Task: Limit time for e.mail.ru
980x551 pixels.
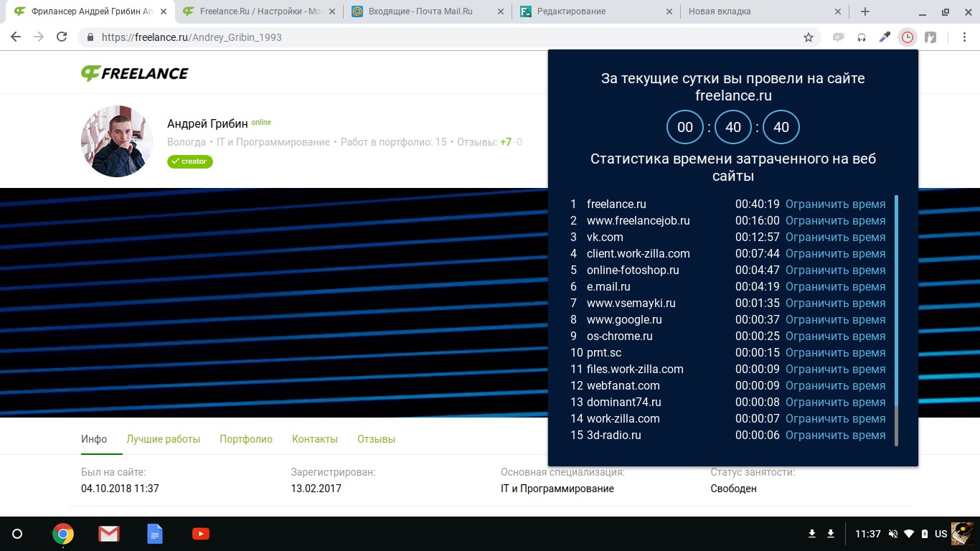Action: pos(836,286)
